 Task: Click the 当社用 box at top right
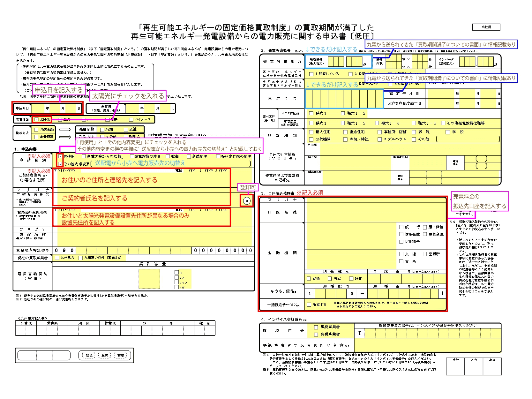(486, 27)
